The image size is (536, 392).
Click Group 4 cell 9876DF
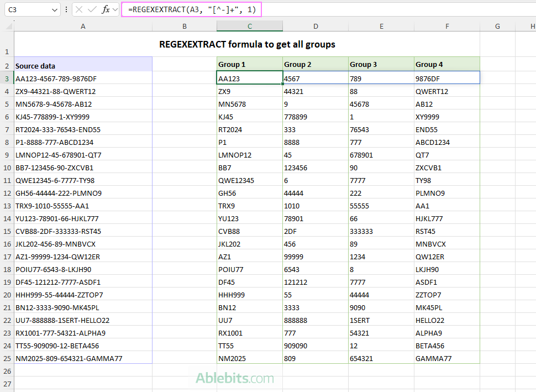tap(447, 79)
